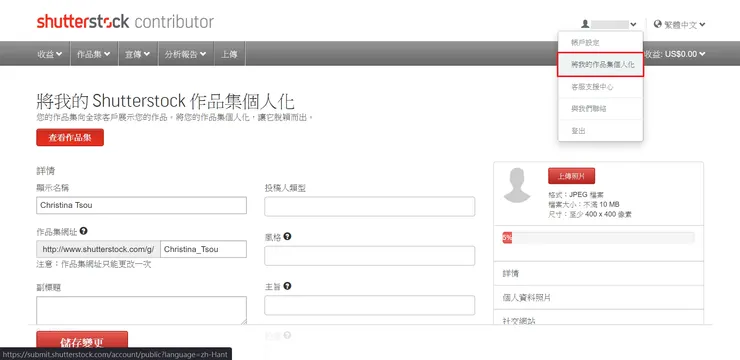Click the 查看作品集 red button
Viewport: 740px width, 360px height.
pos(70,138)
